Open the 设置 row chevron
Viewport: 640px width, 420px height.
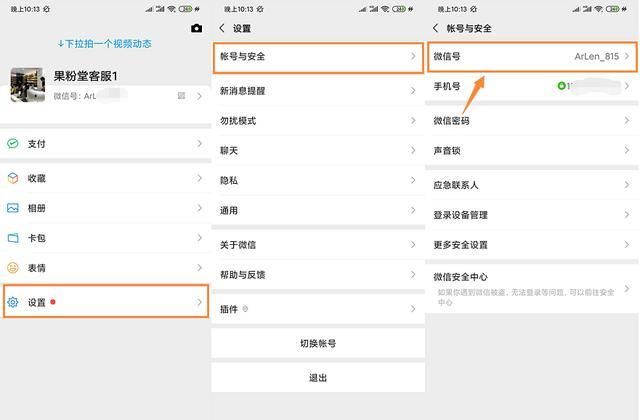click(x=199, y=302)
